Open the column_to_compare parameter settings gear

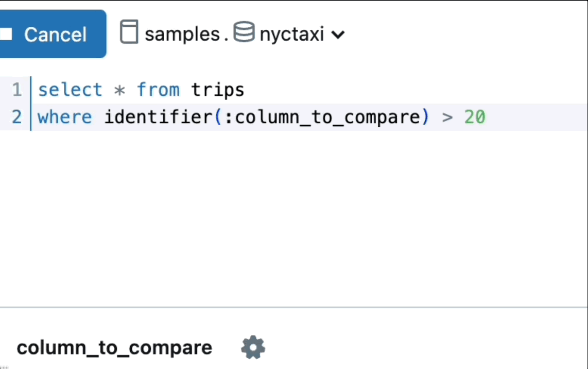(x=253, y=348)
